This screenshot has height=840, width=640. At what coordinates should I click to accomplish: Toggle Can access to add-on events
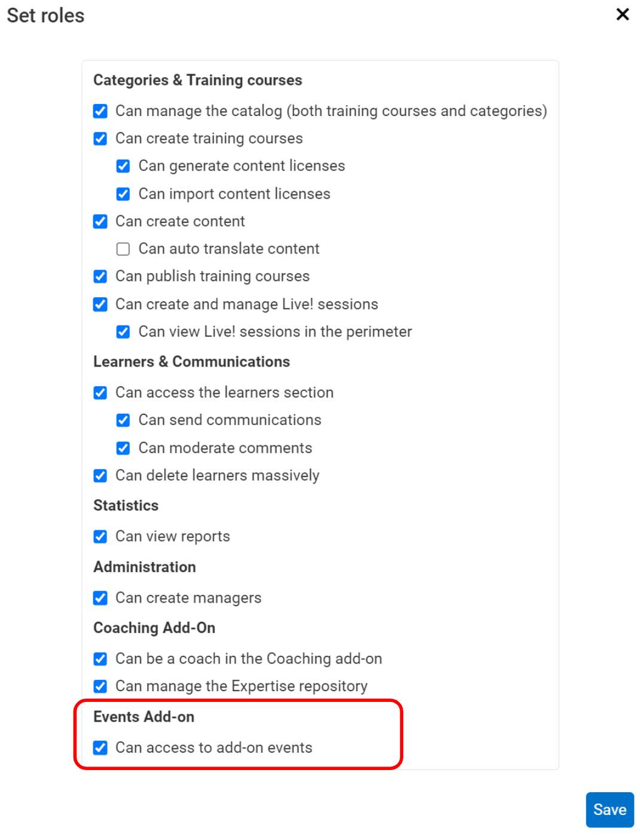(100, 748)
